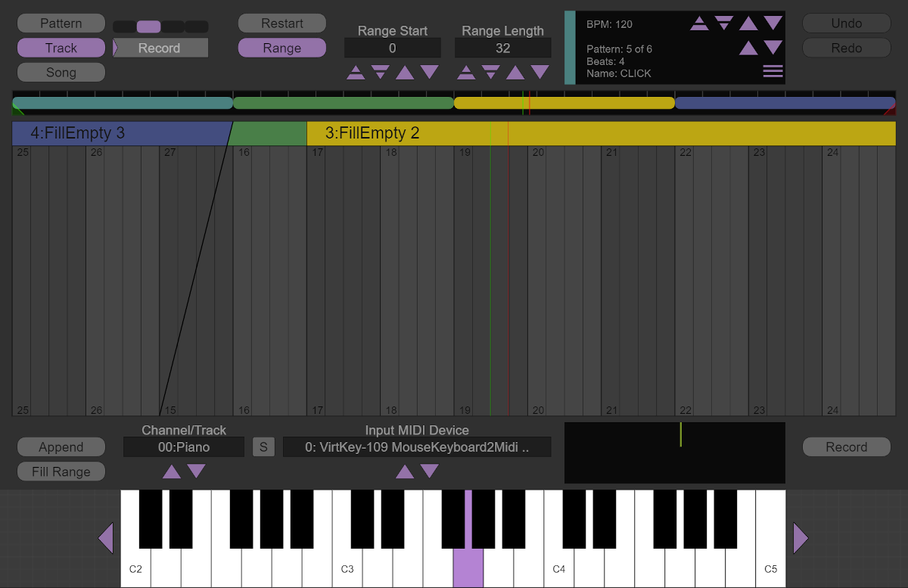This screenshot has width=908, height=588.
Task: Select previous Input MIDI Device with up arrow
Action: coord(405,471)
